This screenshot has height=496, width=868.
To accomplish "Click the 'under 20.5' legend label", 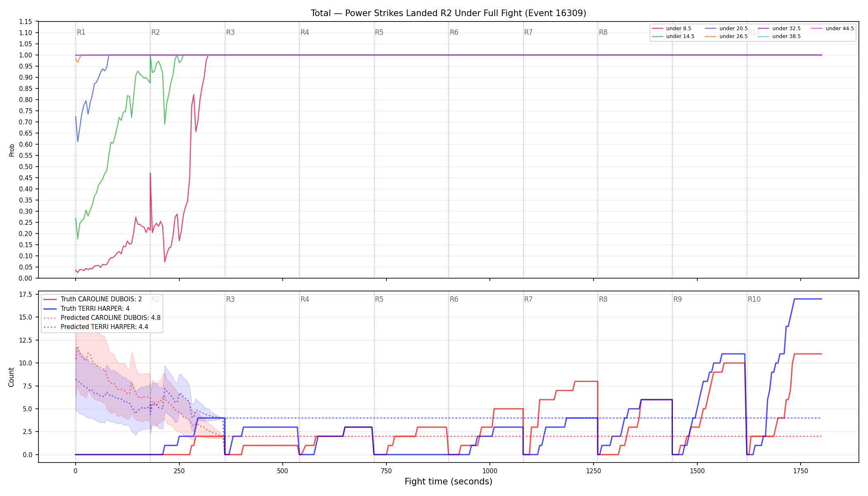I will click(x=733, y=29).
